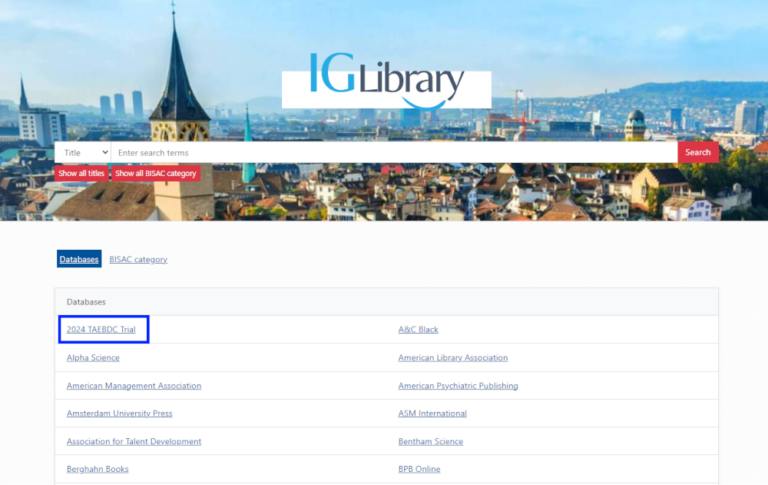Open the Title search field dropdown

(x=83, y=152)
